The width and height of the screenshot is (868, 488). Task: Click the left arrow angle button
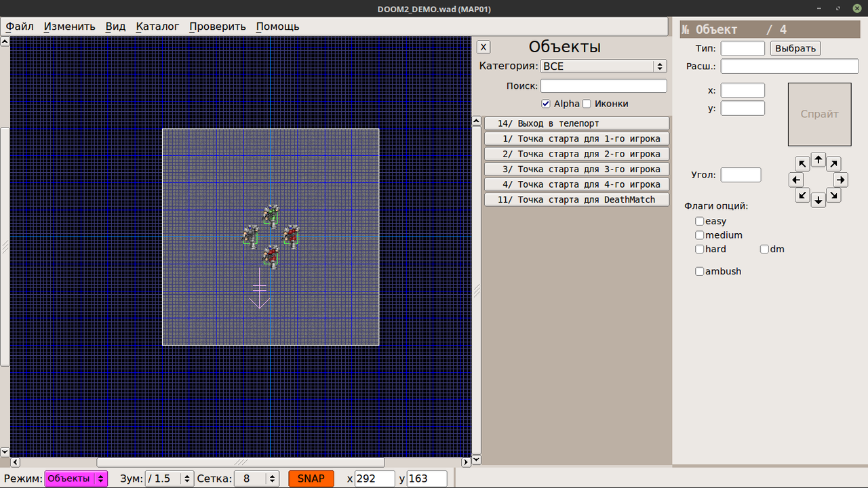click(797, 180)
